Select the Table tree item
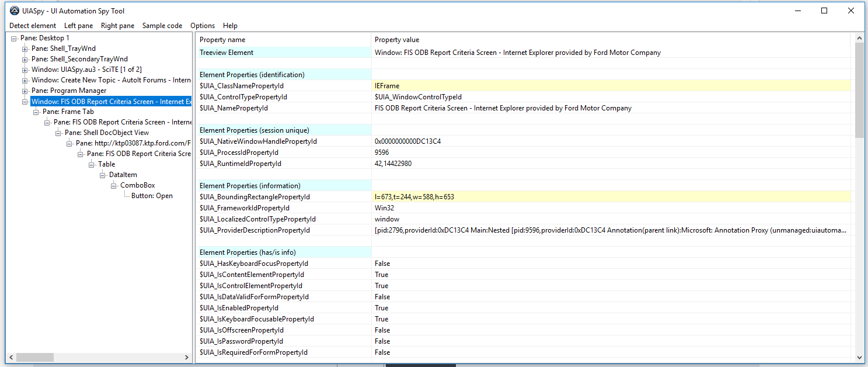This screenshot has height=367, width=868. 107,164
